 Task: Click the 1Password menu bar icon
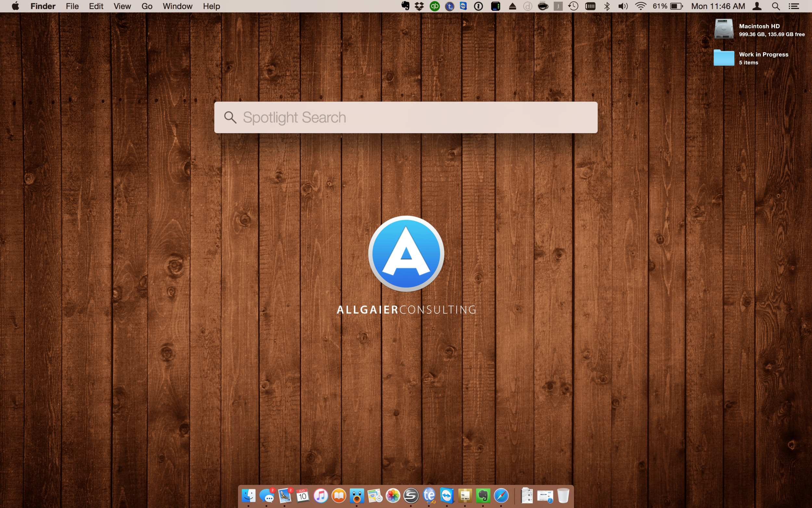click(479, 6)
